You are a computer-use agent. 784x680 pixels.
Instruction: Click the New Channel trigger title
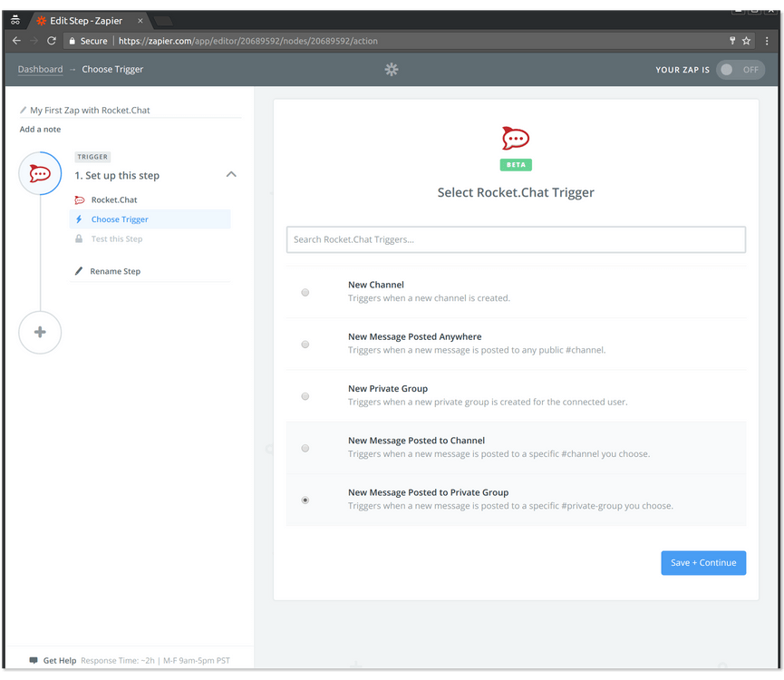pos(376,285)
